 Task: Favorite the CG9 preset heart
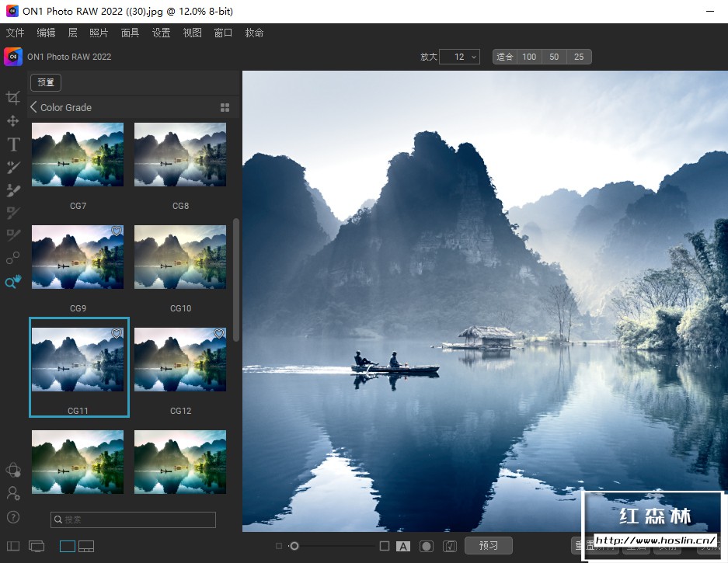[x=117, y=231]
